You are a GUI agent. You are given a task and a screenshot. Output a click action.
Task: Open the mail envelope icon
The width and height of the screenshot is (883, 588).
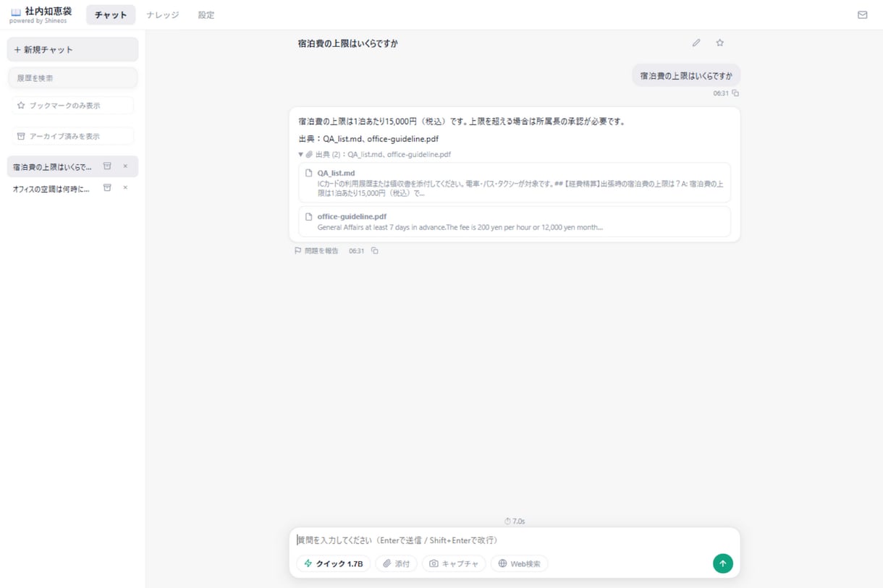click(x=862, y=14)
